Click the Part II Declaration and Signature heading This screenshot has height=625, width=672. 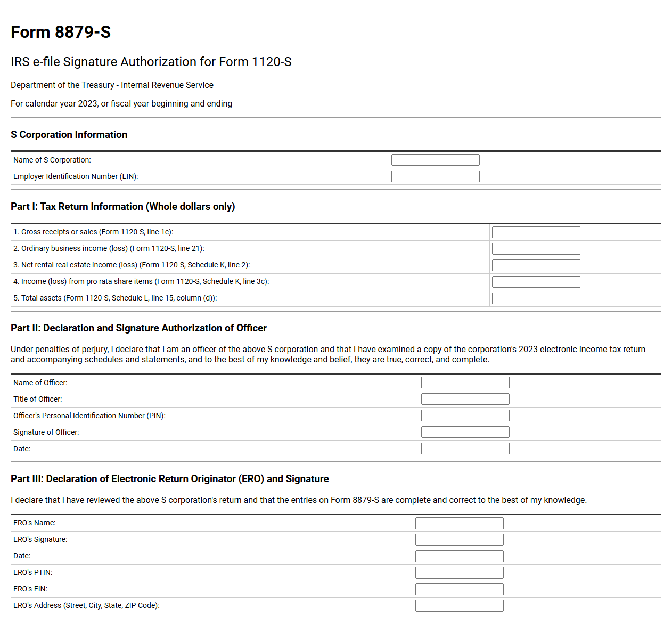[138, 328]
